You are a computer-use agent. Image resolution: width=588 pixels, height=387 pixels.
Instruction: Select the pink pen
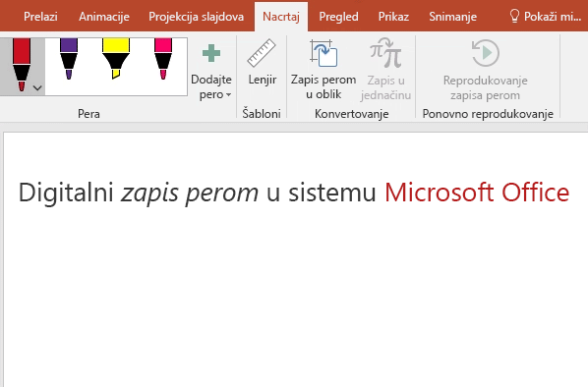coord(163,59)
